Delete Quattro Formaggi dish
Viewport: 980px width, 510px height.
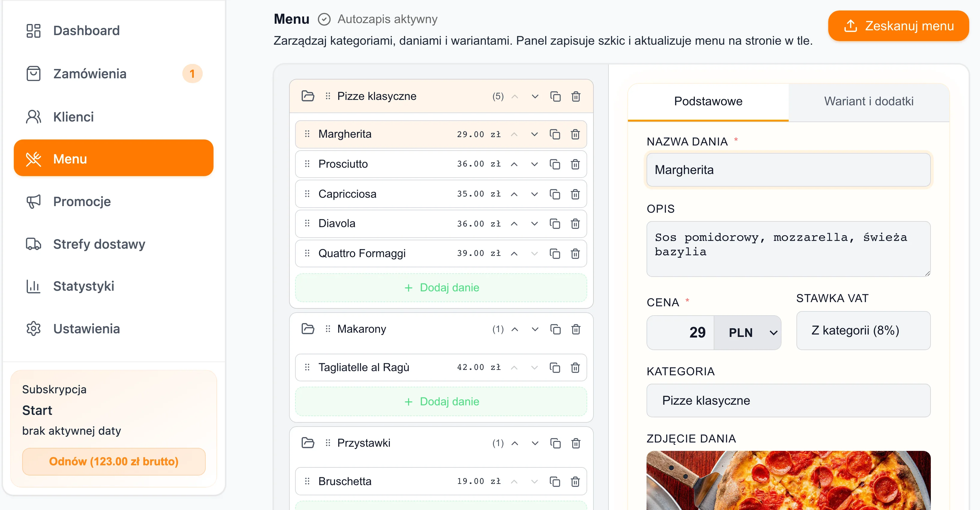tap(575, 253)
